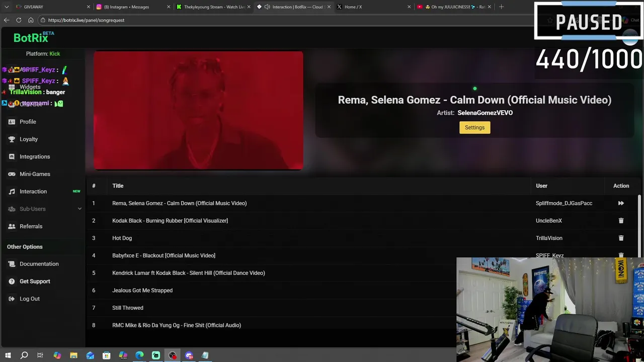Open Windows taskbar Search
644x362 pixels.
[24, 355]
